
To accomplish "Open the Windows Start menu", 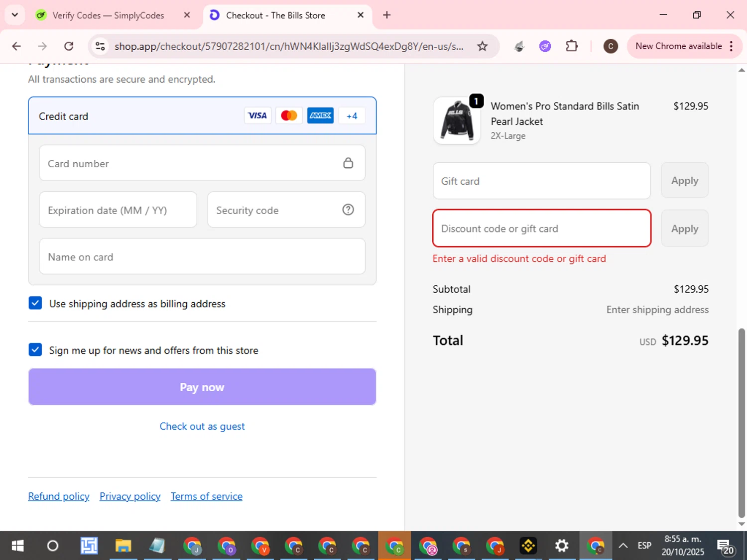I will tap(17, 546).
